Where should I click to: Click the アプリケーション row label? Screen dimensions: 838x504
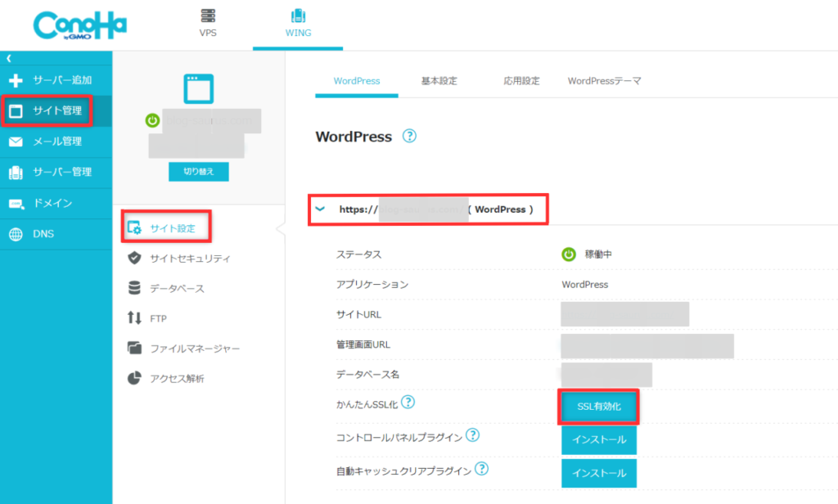click(372, 285)
